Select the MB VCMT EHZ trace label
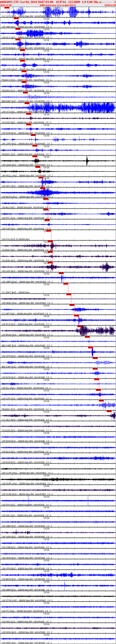 (x=27, y=367)
